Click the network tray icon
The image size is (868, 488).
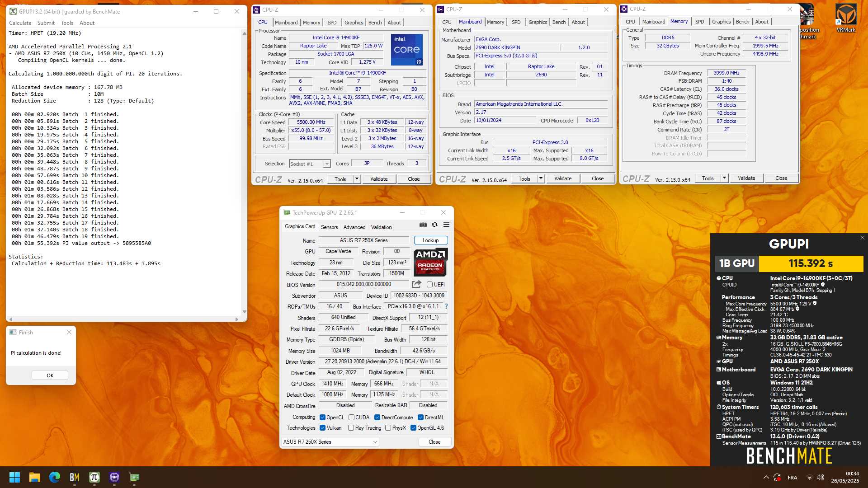(x=809, y=478)
